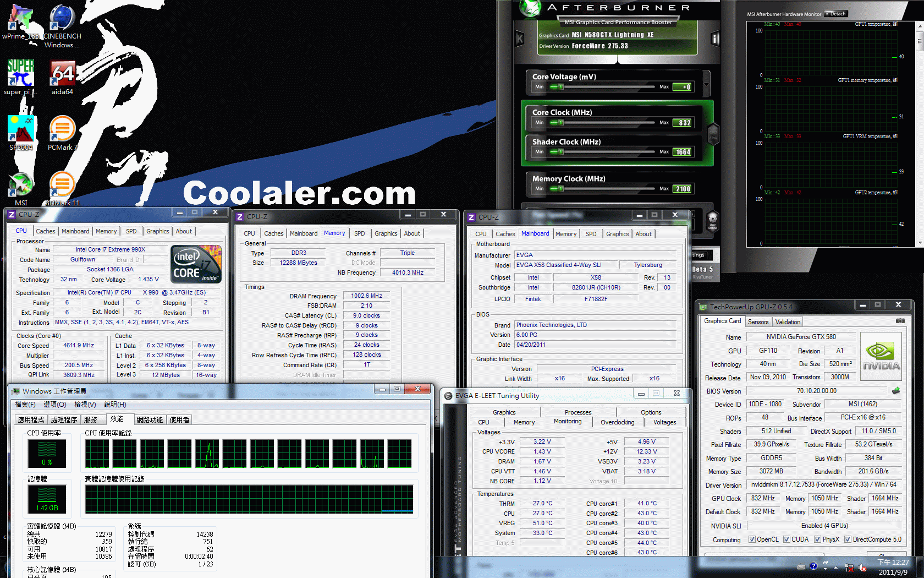
Task: Switch to Sensors tab in GPU-Z
Action: 758,322
